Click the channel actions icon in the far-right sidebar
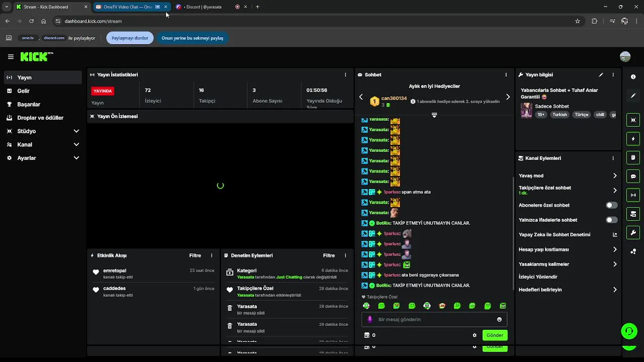This screenshot has width=644, height=362. pyautogui.click(x=633, y=214)
